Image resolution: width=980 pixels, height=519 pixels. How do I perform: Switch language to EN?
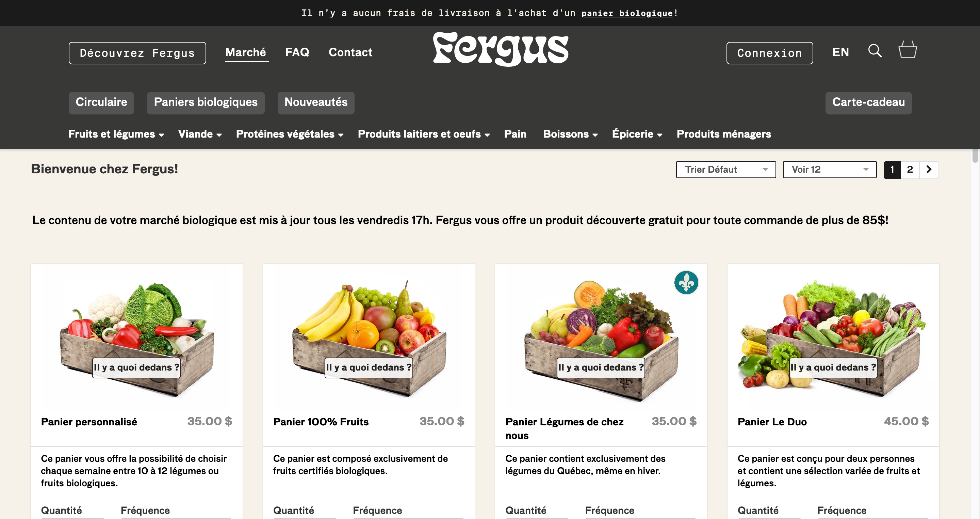tap(840, 52)
